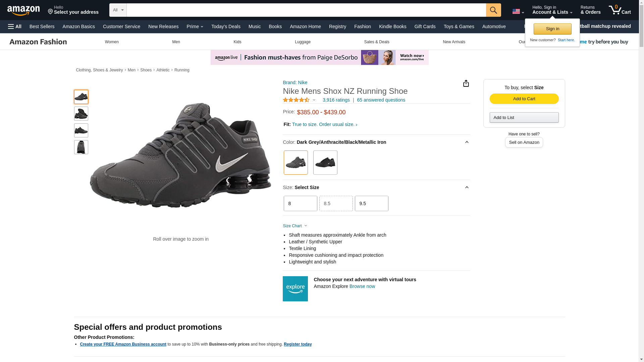
Task: Click the Add to Cart button
Action: (x=524, y=99)
